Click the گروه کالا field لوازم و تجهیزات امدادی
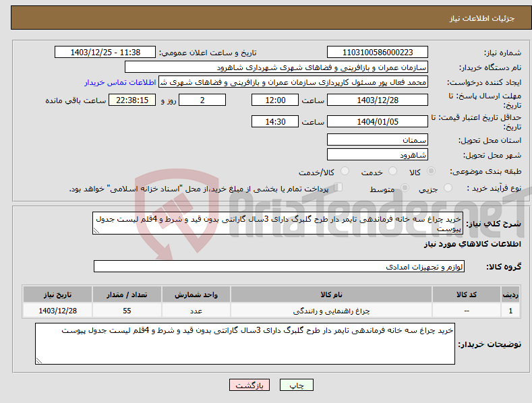 279,267
